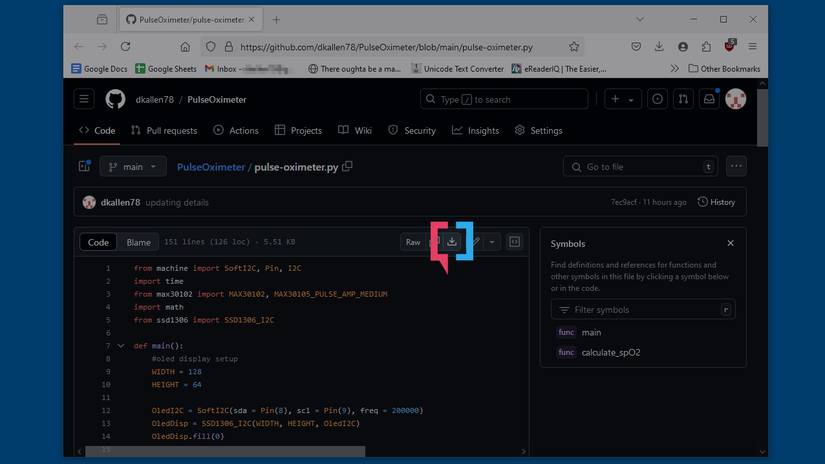The image size is (825, 464).
Task: Open the main branch selector
Action: coord(133,167)
